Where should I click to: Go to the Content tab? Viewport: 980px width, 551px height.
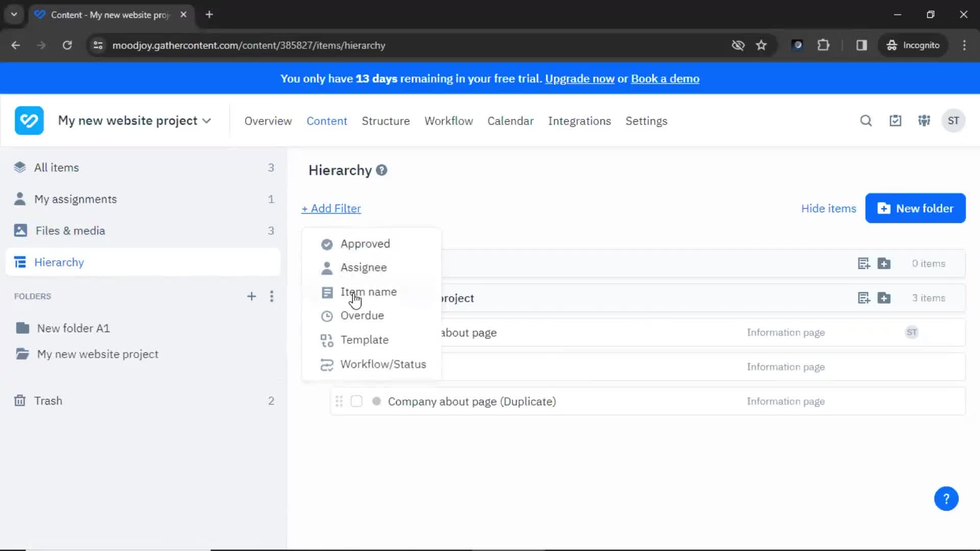327,121
